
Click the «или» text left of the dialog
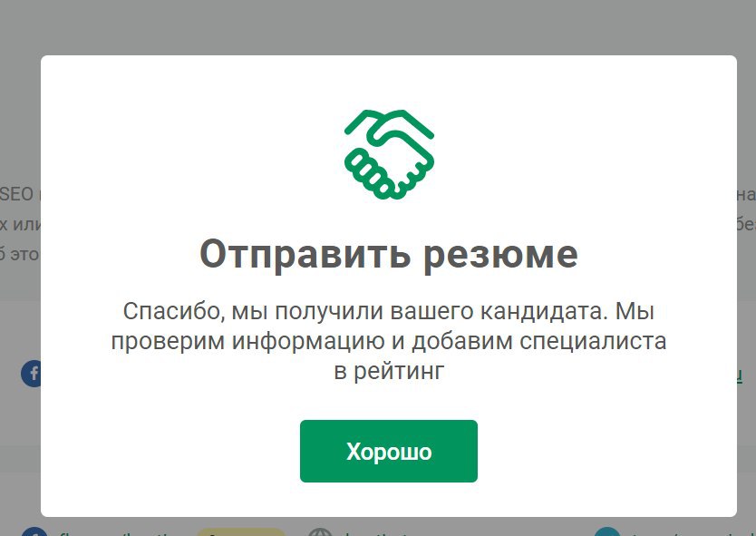pos(27,224)
